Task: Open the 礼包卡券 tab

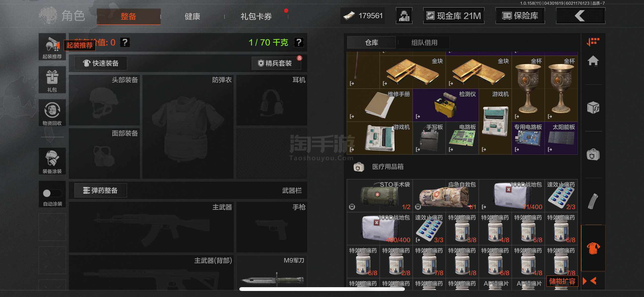Action: 256,16
